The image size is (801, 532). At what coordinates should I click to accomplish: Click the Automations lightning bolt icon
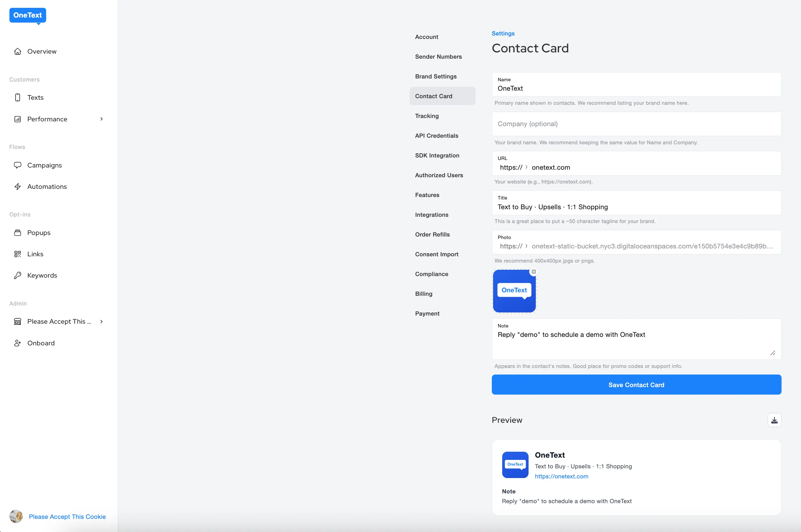tap(18, 187)
